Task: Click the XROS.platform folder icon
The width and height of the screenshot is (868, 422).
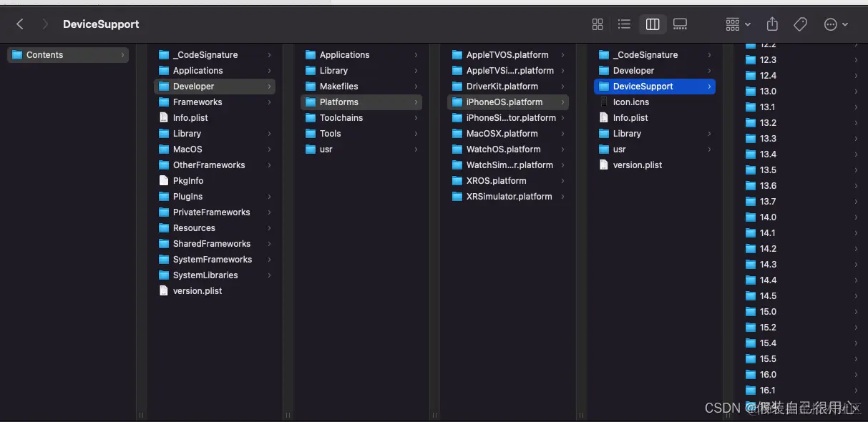Action: coord(457,181)
